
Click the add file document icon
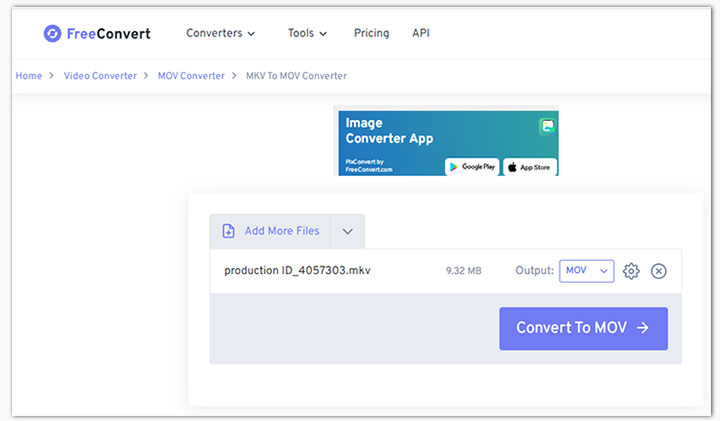(228, 231)
